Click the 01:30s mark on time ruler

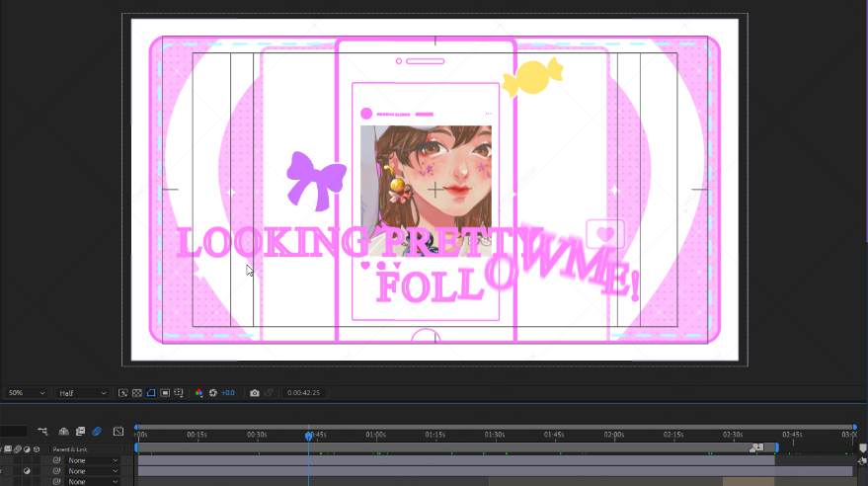(x=495, y=435)
